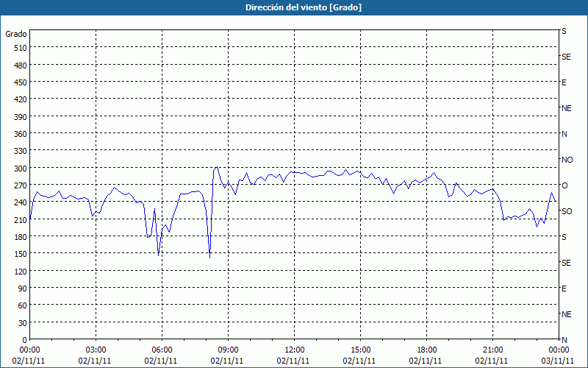Select the 210 y-axis tick label
Image resolution: width=588 pixels, height=368 pixels.
pyautogui.click(x=21, y=219)
